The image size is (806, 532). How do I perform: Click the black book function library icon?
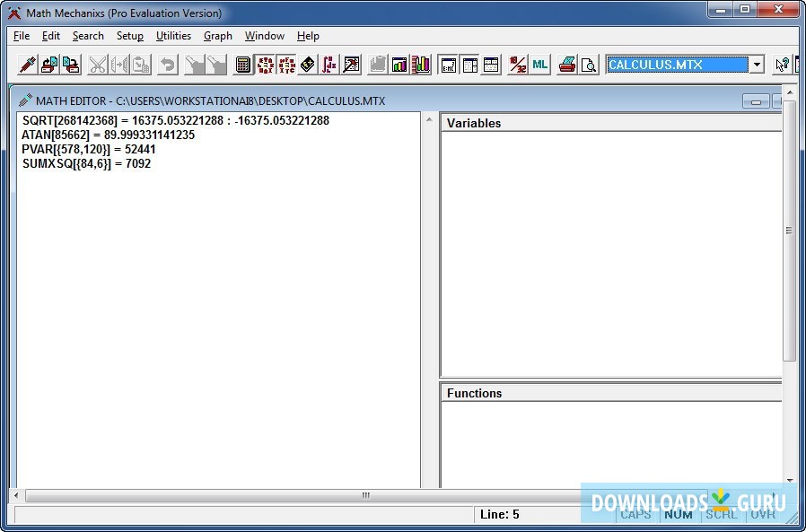[x=308, y=65]
